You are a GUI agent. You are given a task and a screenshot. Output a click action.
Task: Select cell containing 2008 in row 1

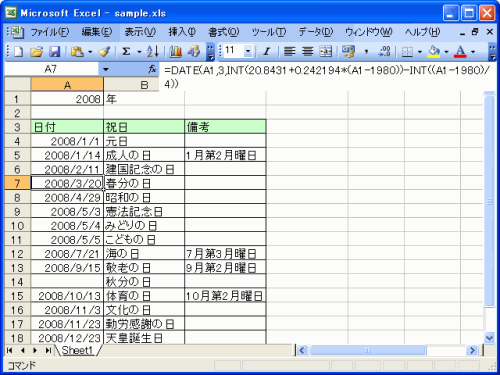67,99
